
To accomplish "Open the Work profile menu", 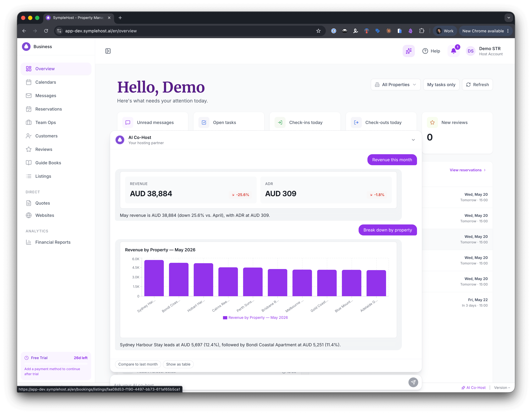I will pos(445,31).
